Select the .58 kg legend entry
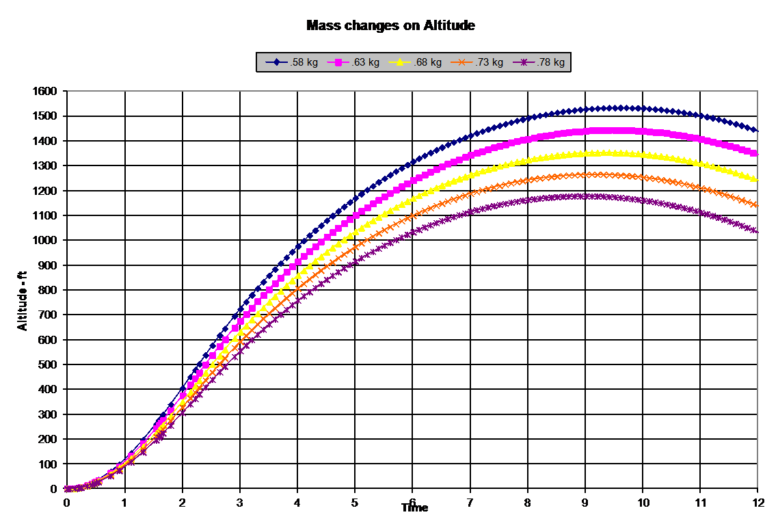The height and width of the screenshot is (532, 778). 292,62
